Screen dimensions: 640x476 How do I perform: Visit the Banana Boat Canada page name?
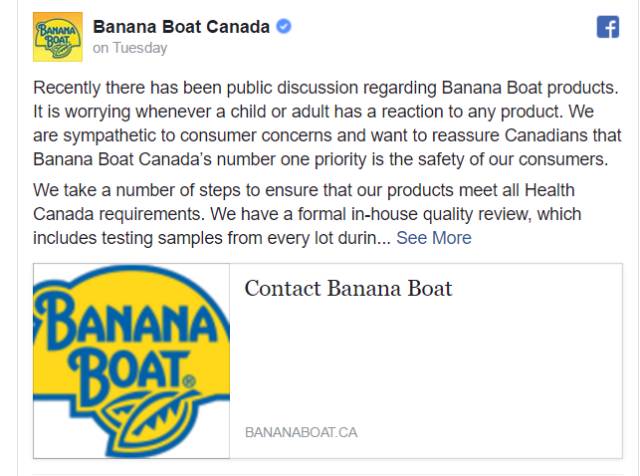pyautogui.click(x=181, y=27)
